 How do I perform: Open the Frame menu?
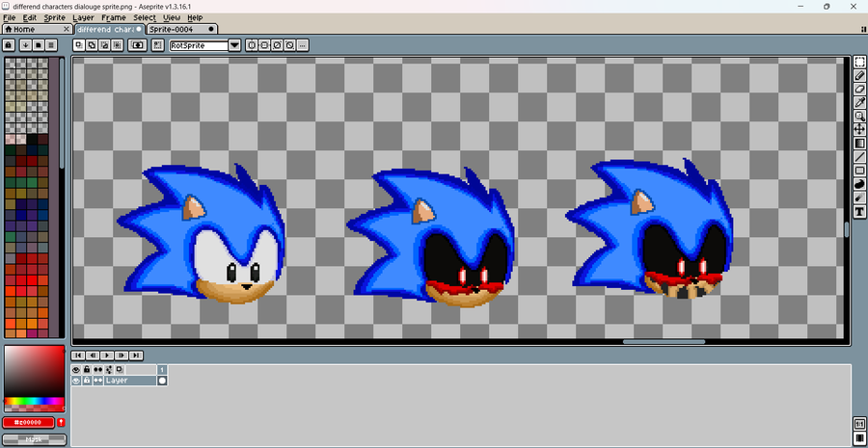[x=114, y=17]
